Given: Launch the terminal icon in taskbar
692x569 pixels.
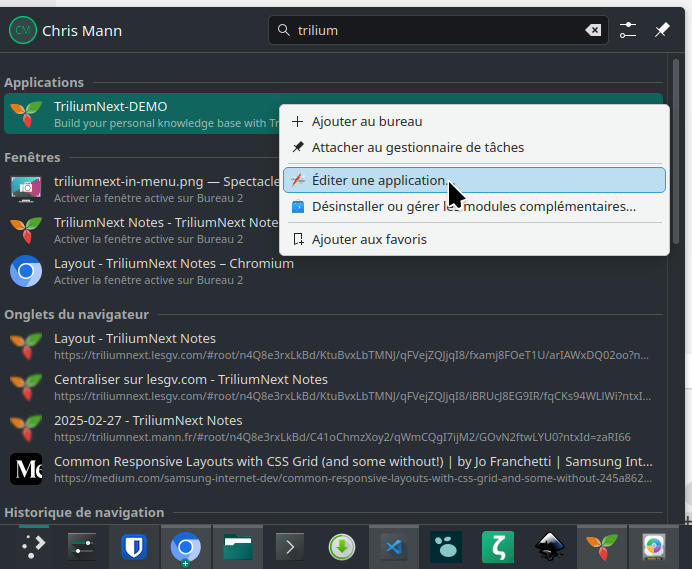Looking at the screenshot, I should [290, 547].
